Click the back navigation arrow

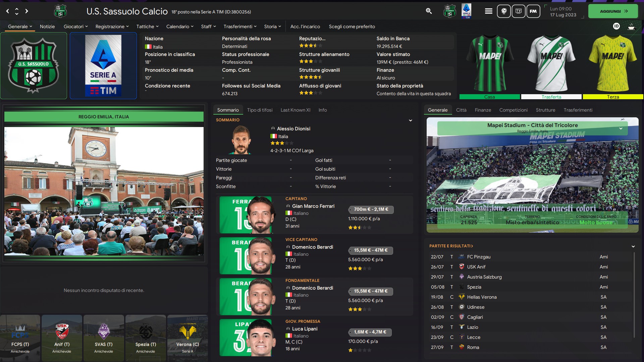(x=7, y=11)
